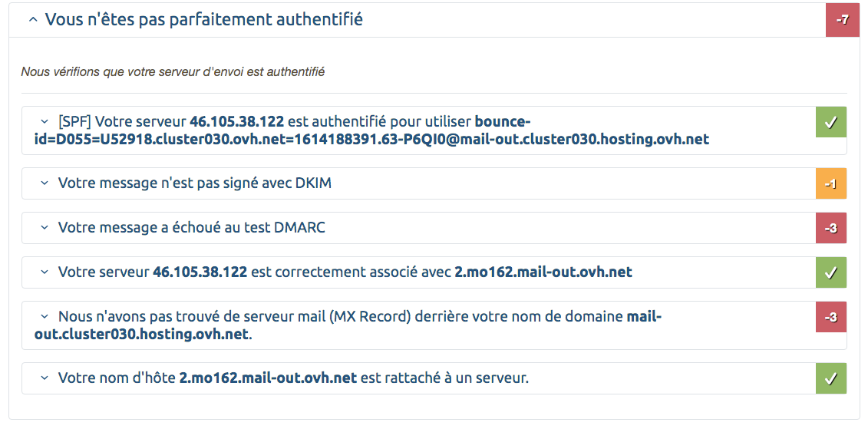Screen dimensions: 868x429
Task: Click "est rattaché à un serveur" row text
Action: 444,378
